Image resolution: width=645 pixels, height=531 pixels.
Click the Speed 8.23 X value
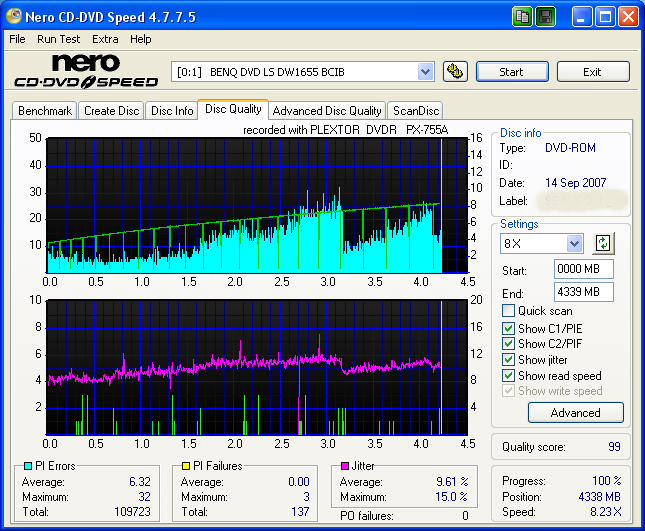coord(606,512)
